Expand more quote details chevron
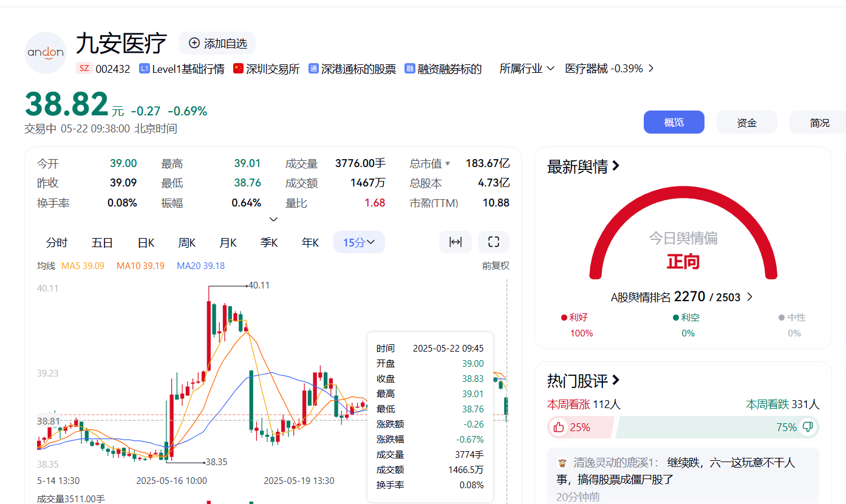This screenshot has width=846, height=504. [273, 219]
